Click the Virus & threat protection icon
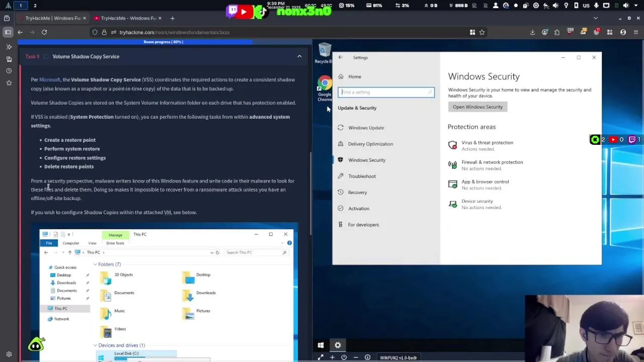The image size is (644, 362). (452, 145)
